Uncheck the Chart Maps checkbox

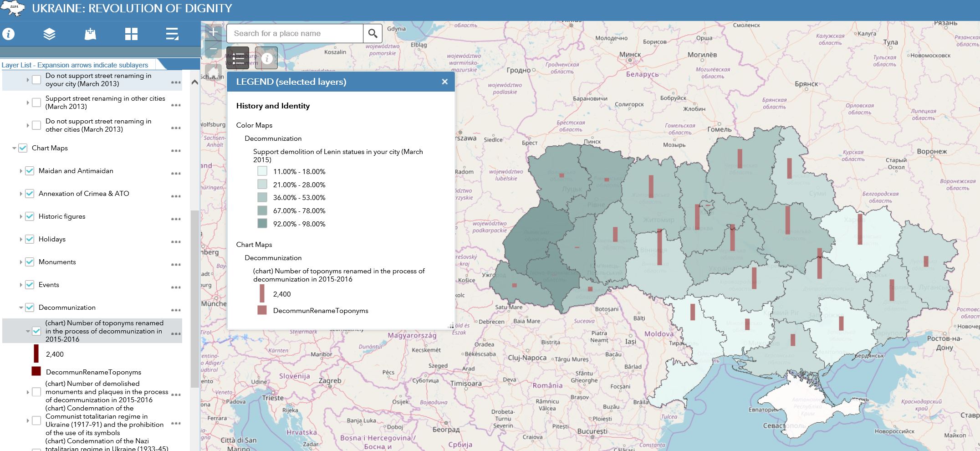(23, 148)
